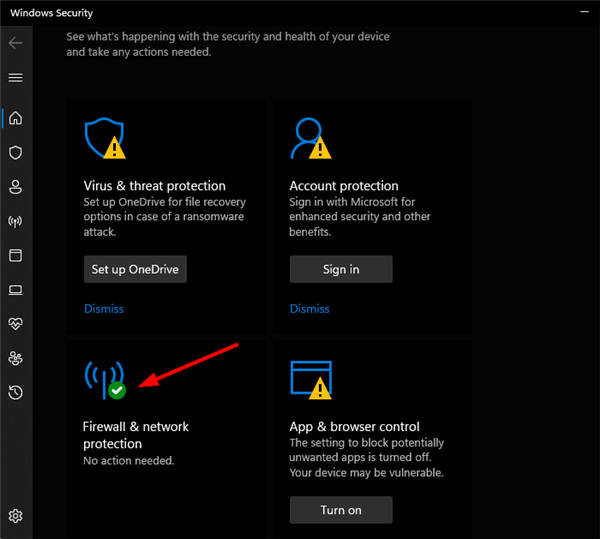
Task: Dismiss the Account protection notice
Action: coord(310,309)
